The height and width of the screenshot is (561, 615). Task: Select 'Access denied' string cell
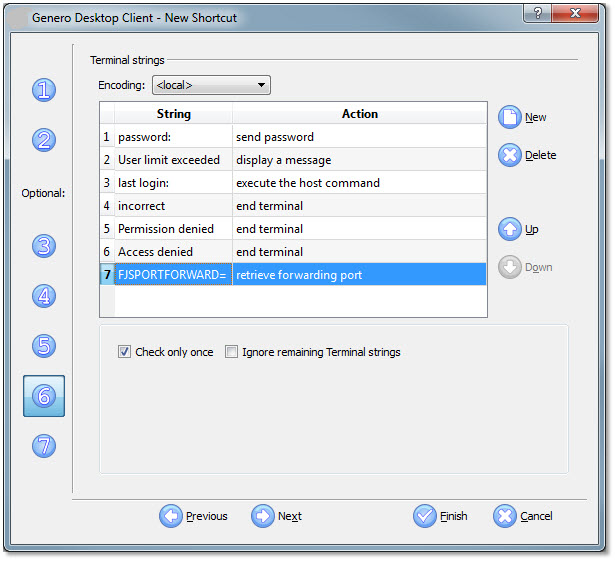pos(173,251)
